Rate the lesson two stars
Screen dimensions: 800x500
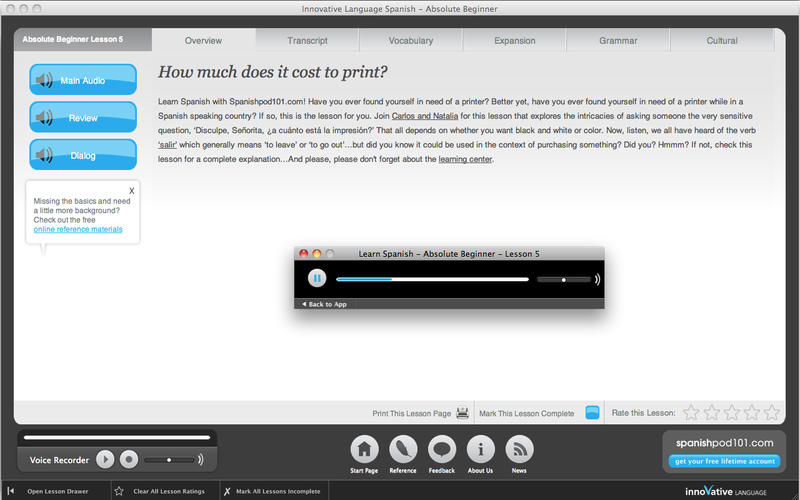[x=711, y=412]
